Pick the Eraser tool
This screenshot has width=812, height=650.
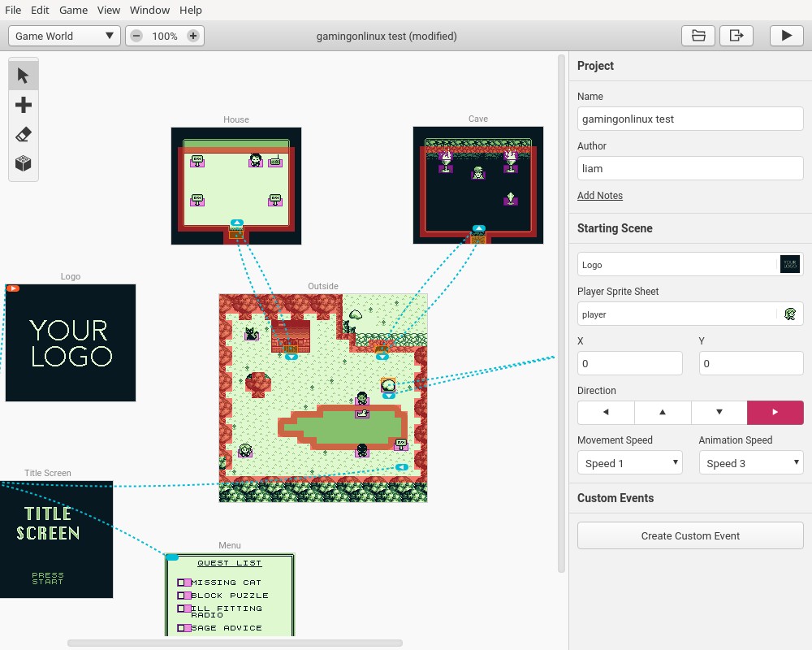(x=24, y=134)
